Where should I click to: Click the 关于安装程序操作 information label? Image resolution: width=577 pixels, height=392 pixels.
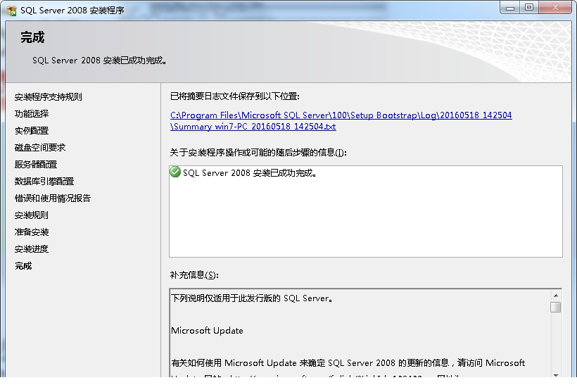[x=258, y=153]
